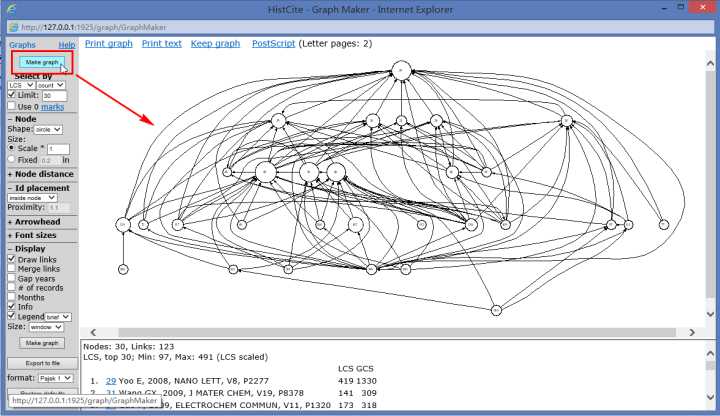This screenshot has height=416, width=720.
Task: Enable the Gap years checkbox
Action: click(12, 278)
